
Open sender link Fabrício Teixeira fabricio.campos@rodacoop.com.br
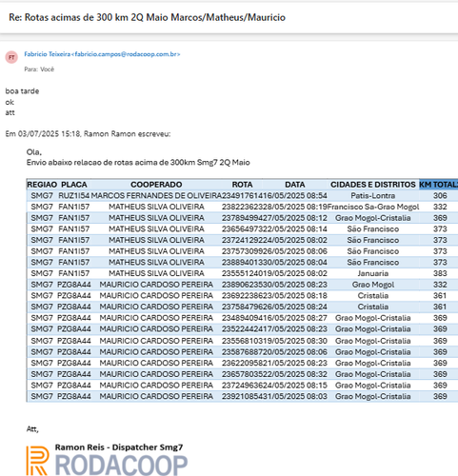(x=102, y=54)
